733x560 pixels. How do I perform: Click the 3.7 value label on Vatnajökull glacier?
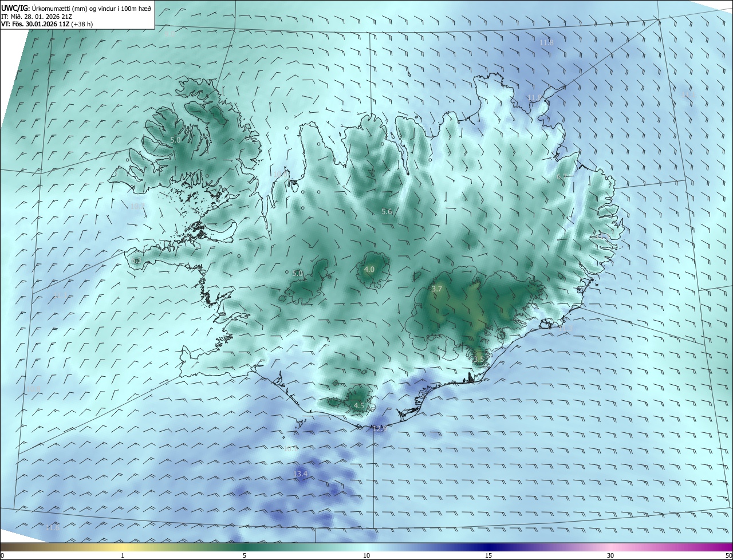coord(437,289)
